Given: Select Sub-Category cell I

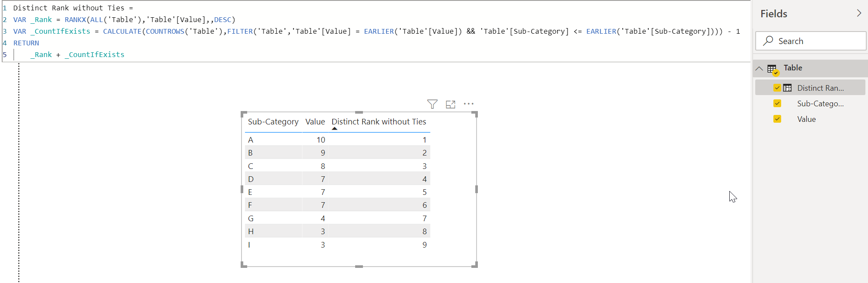Looking at the screenshot, I should 249,245.
